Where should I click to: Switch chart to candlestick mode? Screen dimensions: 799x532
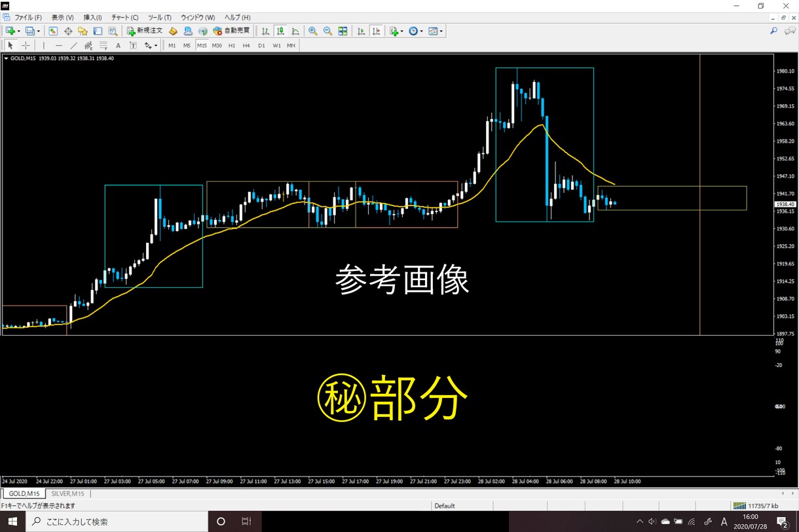tap(280, 31)
